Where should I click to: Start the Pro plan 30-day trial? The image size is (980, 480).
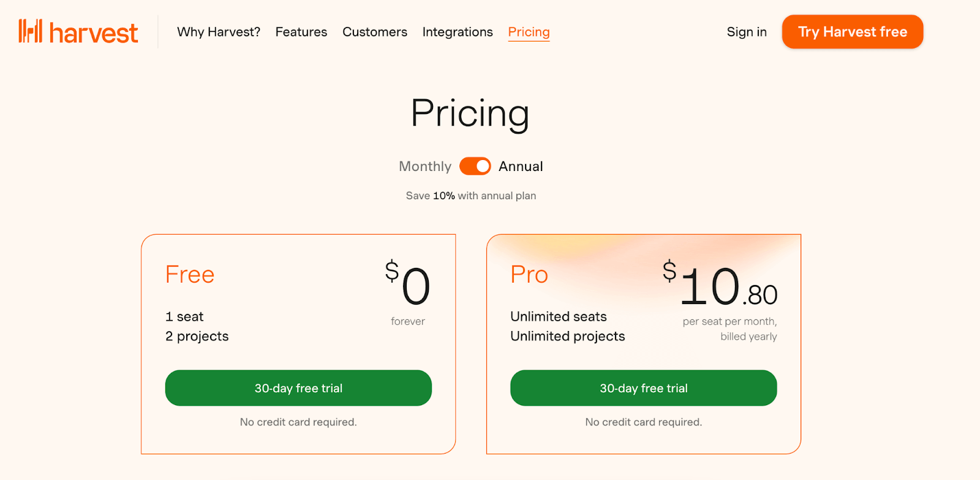click(x=643, y=388)
